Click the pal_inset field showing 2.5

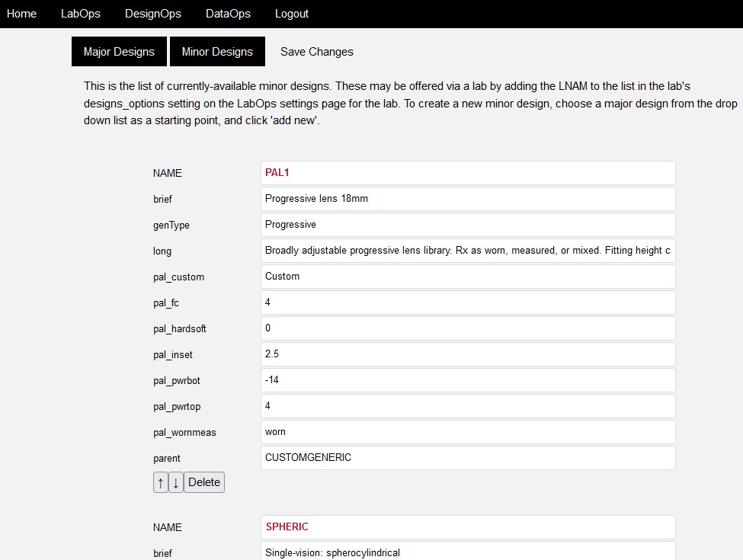tap(467, 354)
